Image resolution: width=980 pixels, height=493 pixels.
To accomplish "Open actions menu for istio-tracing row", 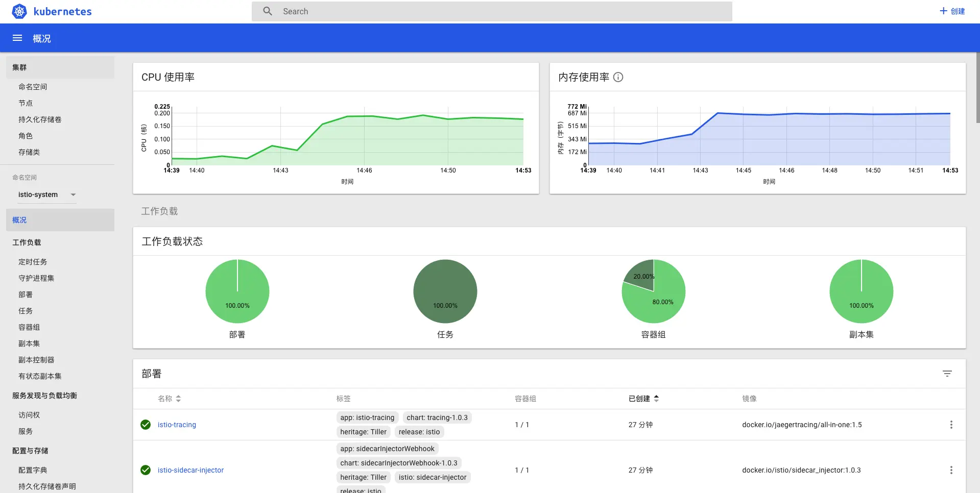I will click(x=951, y=425).
